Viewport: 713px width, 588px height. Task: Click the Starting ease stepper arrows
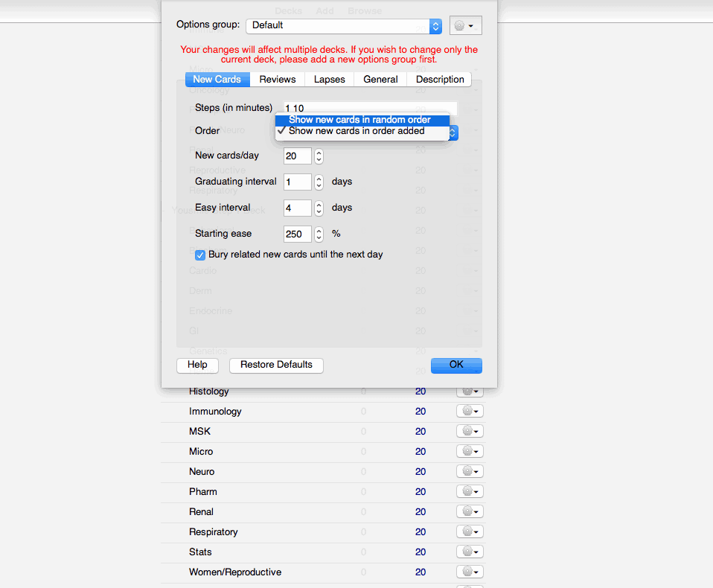click(x=319, y=234)
